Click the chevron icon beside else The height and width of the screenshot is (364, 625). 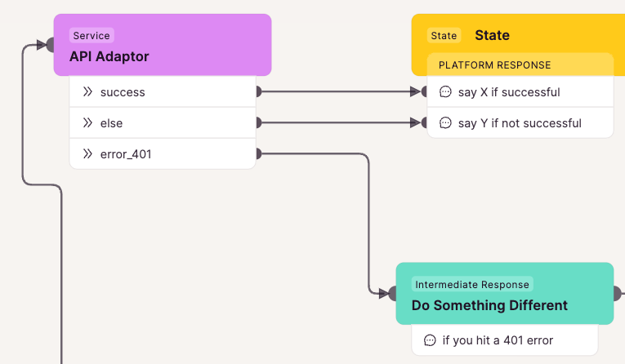click(x=87, y=122)
